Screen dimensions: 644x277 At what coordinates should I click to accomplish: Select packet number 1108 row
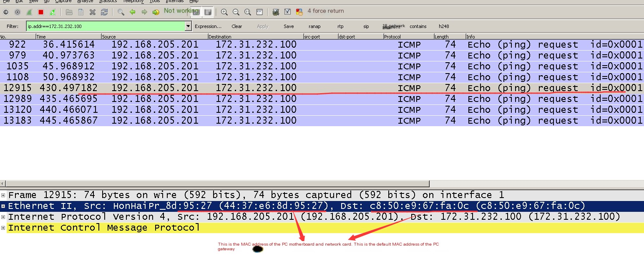[322, 77]
